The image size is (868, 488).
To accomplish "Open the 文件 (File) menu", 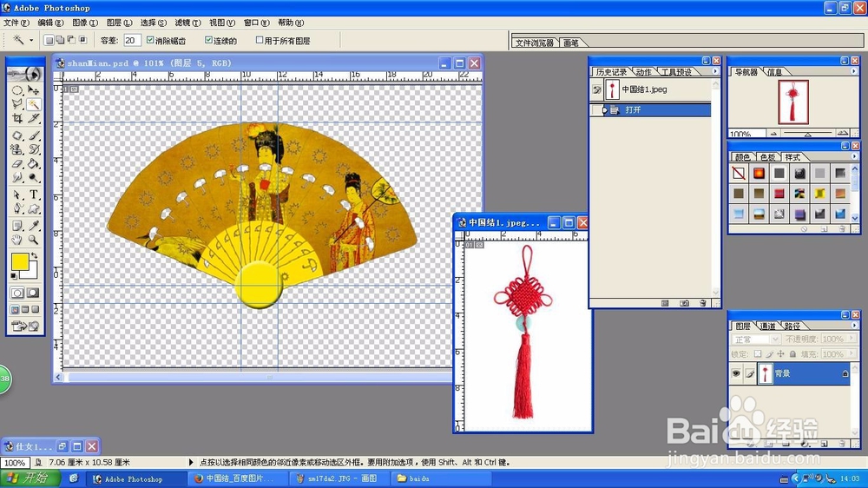I will [x=16, y=23].
